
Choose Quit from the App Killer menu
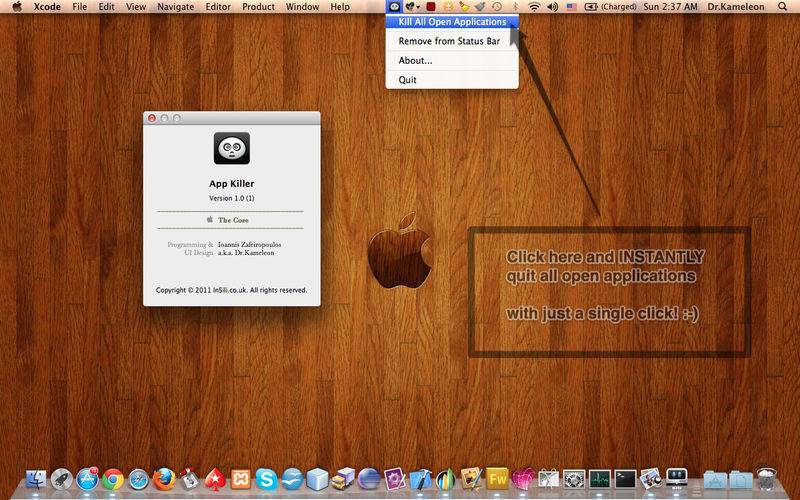point(452,80)
